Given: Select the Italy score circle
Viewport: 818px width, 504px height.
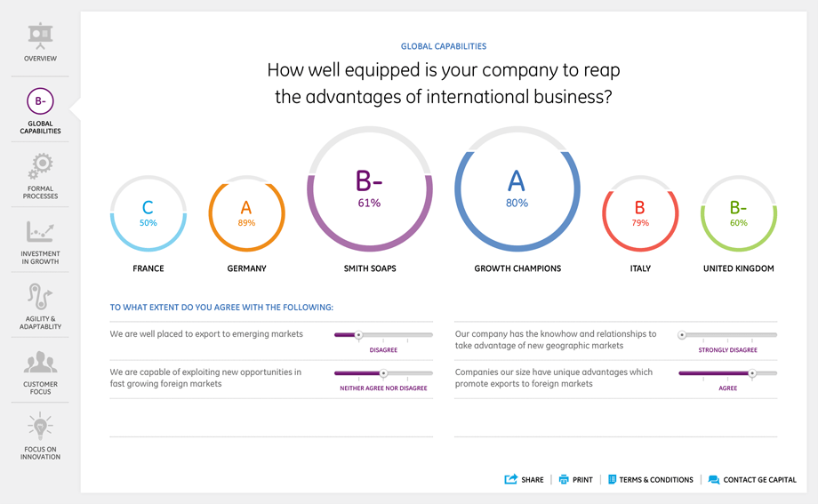Looking at the screenshot, I should [x=640, y=214].
